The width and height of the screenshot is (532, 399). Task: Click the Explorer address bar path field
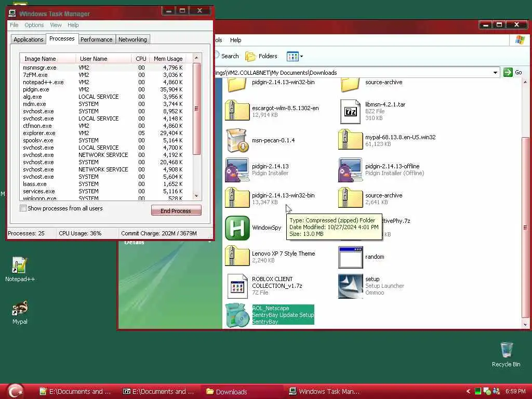353,73
